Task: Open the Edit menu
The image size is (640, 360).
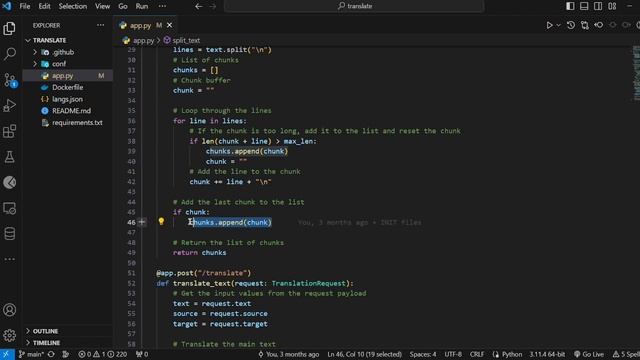Action: (x=44, y=6)
